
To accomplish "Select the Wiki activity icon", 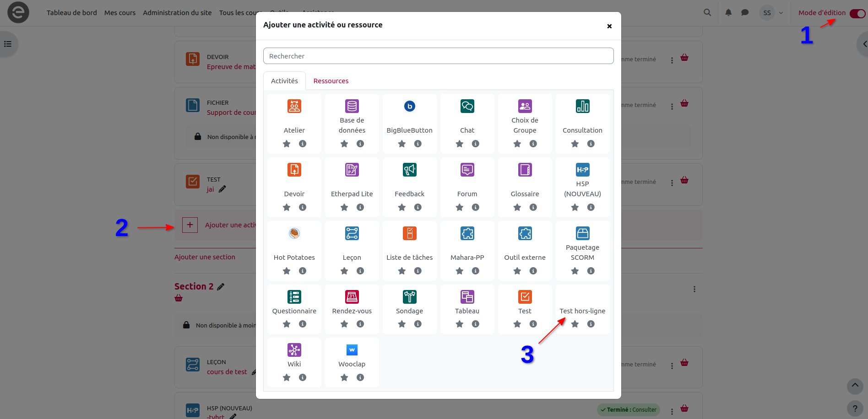I will [294, 350].
